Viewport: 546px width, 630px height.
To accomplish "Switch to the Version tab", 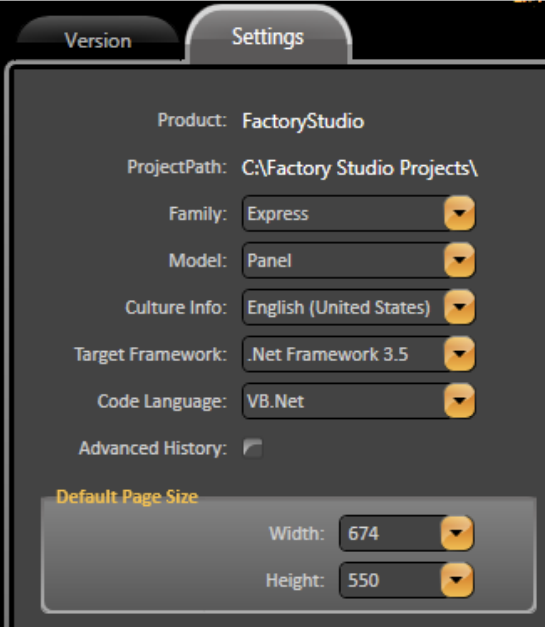I will tap(98, 40).
